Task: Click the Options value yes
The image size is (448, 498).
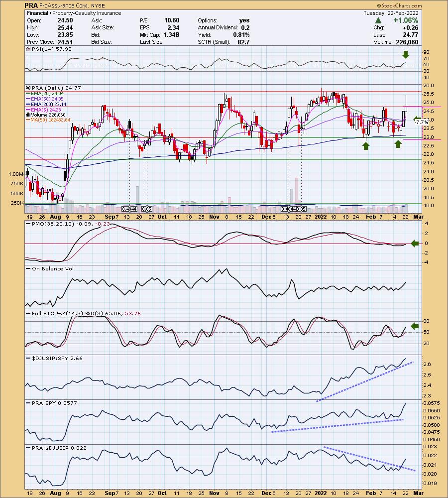Action: (x=244, y=20)
